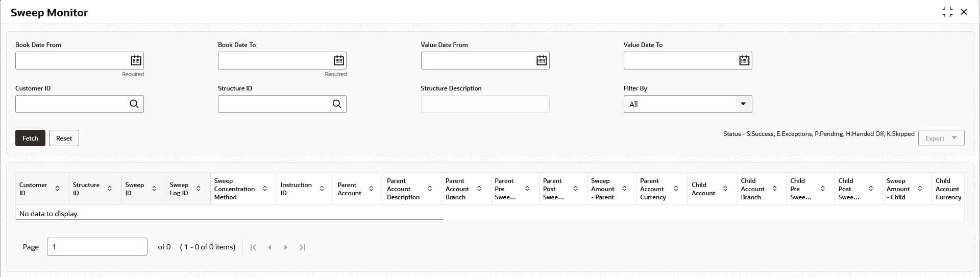Screen dimensions: 980x277
Task: Sort by the Instruction ID column arrows
Action: pyautogui.click(x=322, y=189)
